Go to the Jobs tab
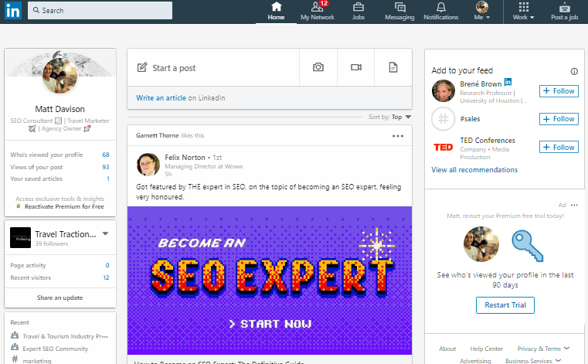588x364 pixels. 358,12
